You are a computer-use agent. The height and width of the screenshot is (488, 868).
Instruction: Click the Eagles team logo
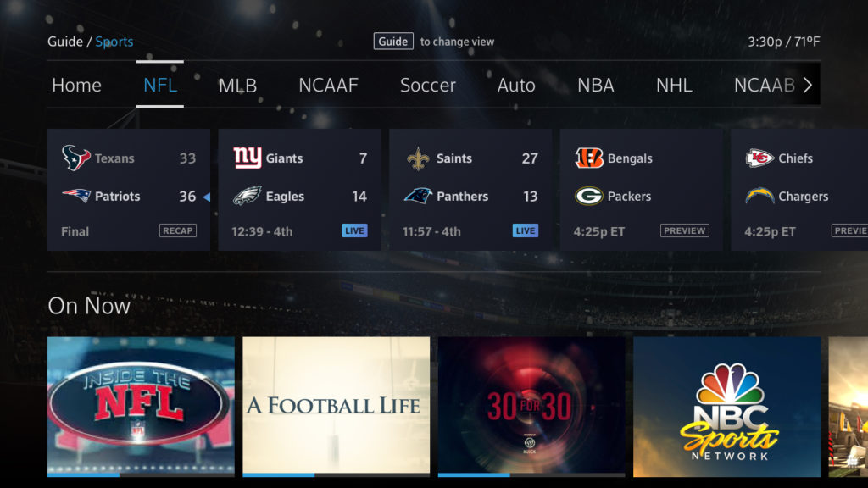(247, 196)
